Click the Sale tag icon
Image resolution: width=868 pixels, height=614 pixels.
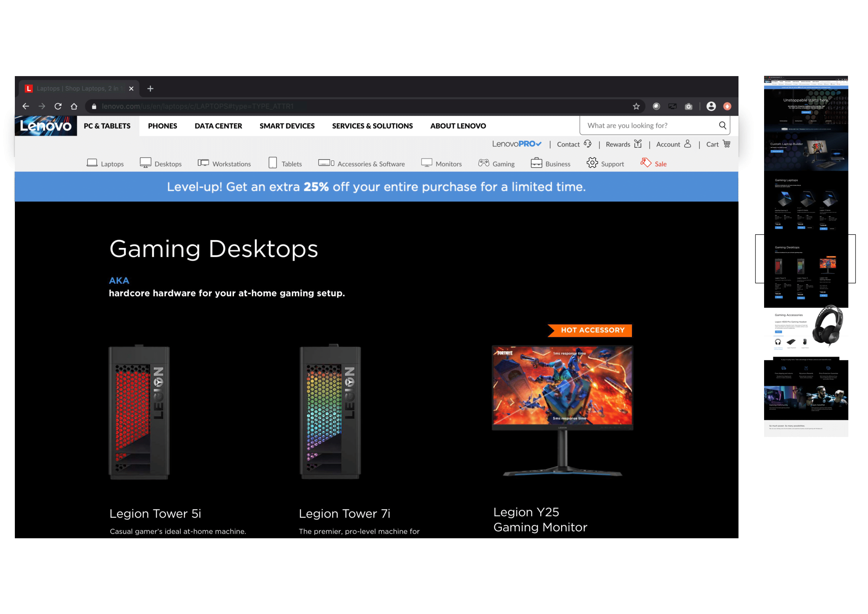(x=645, y=163)
